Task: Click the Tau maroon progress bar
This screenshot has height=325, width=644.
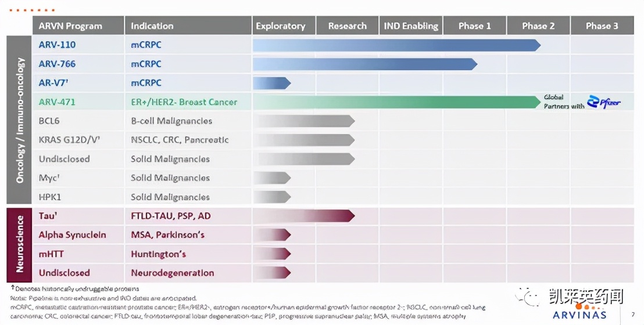Action: (303, 216)
